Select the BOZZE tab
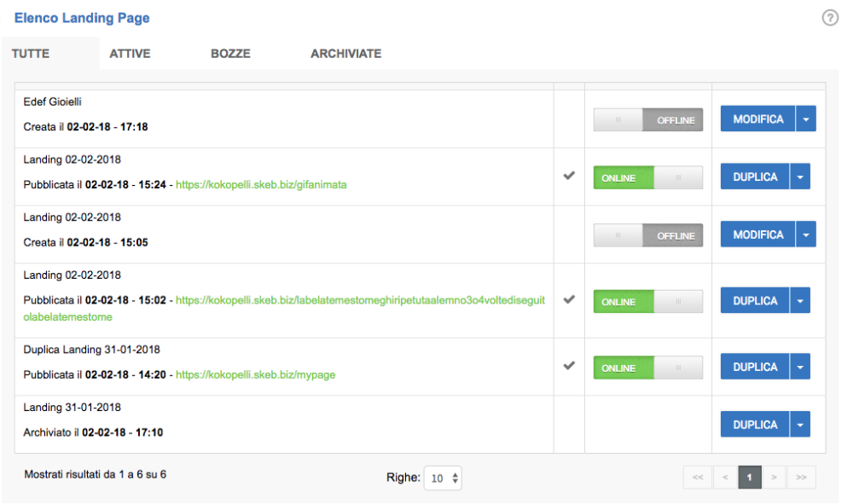The width and height of the screenshot is (853, 504). point(231,53)
